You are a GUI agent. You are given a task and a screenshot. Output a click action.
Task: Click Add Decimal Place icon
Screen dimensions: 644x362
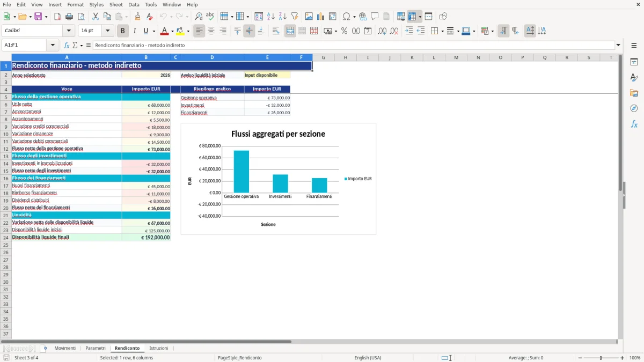(383, 31)
